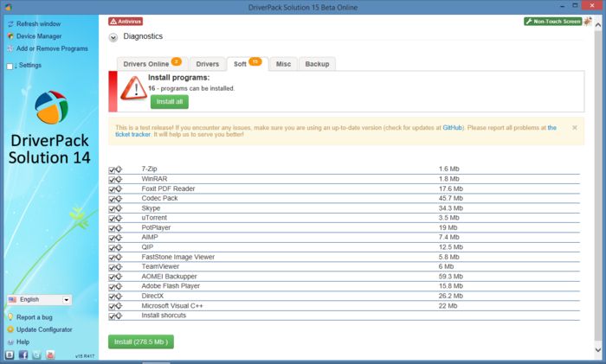
Task: Expand the Diagnostics section chevron
Action: tap(113, 37)
